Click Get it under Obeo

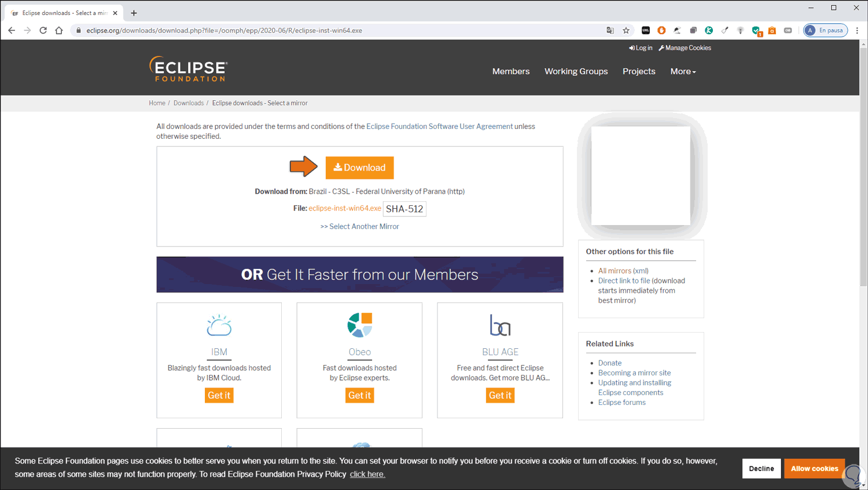tap(360, 395)
